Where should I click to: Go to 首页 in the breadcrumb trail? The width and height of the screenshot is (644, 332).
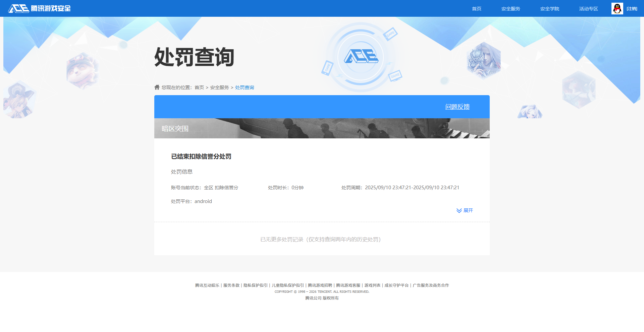[x=199, y=87]
